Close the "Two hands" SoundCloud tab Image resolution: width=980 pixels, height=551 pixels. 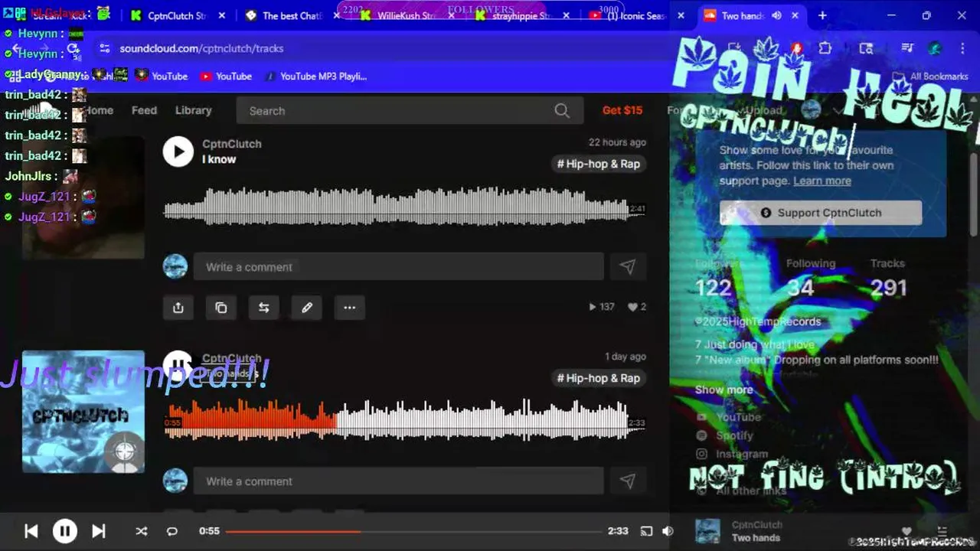click(795, 15)
